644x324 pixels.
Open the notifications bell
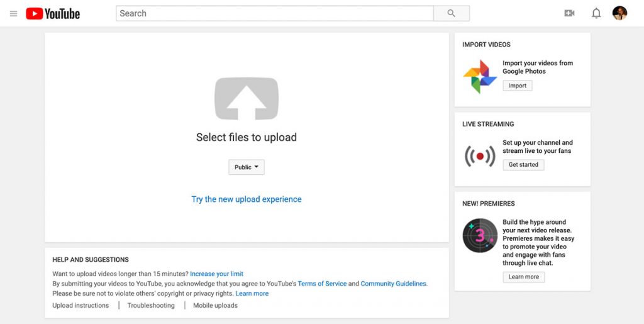[x=596, y=13]
